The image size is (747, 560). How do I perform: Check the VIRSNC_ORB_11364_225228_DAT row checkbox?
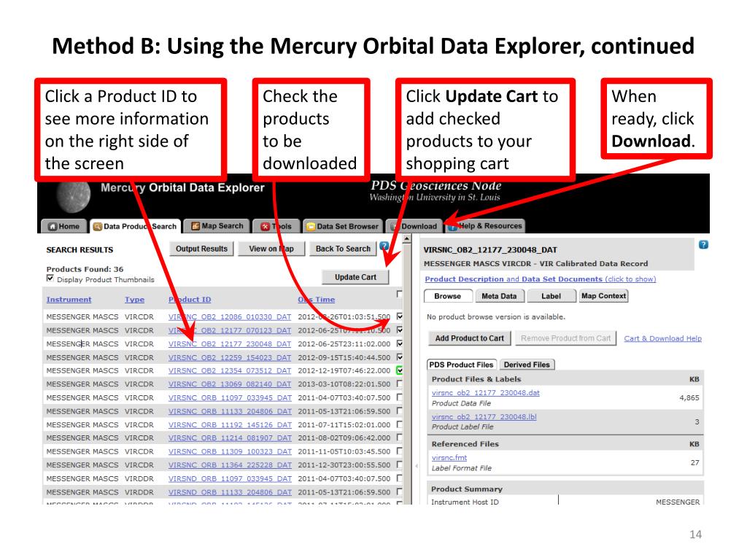(x=399, y=464)
